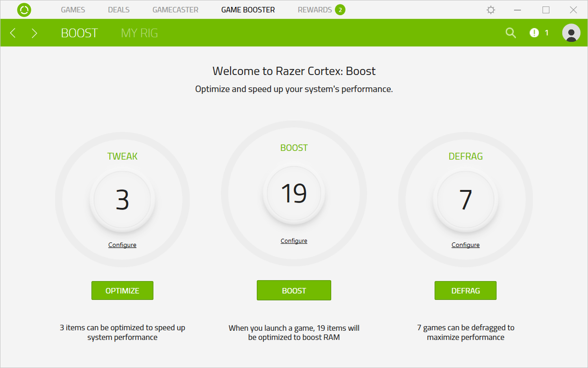Screen dimensions: 588x368
Task: Click '3 items can be optimized' description
Action: [122, 332]
